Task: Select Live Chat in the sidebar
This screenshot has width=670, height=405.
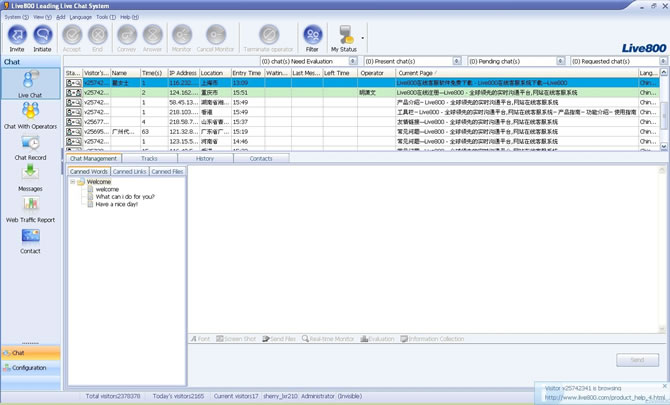Action: (30, 84)
